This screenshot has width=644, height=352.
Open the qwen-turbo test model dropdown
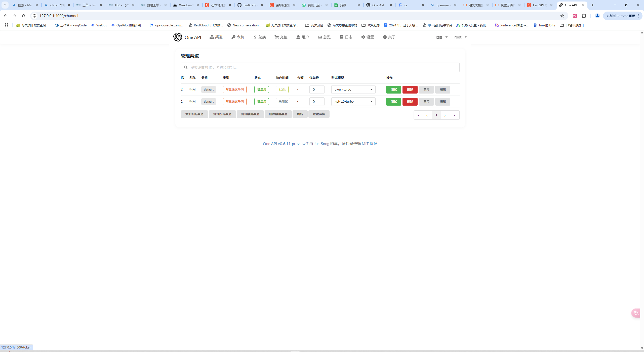click(x=353, y=90)
